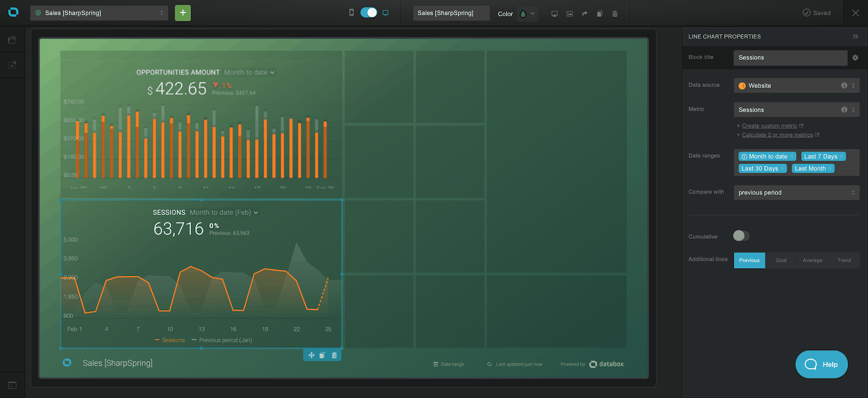
Task: Add a new databoard with the green plus button
Action: 183,12
